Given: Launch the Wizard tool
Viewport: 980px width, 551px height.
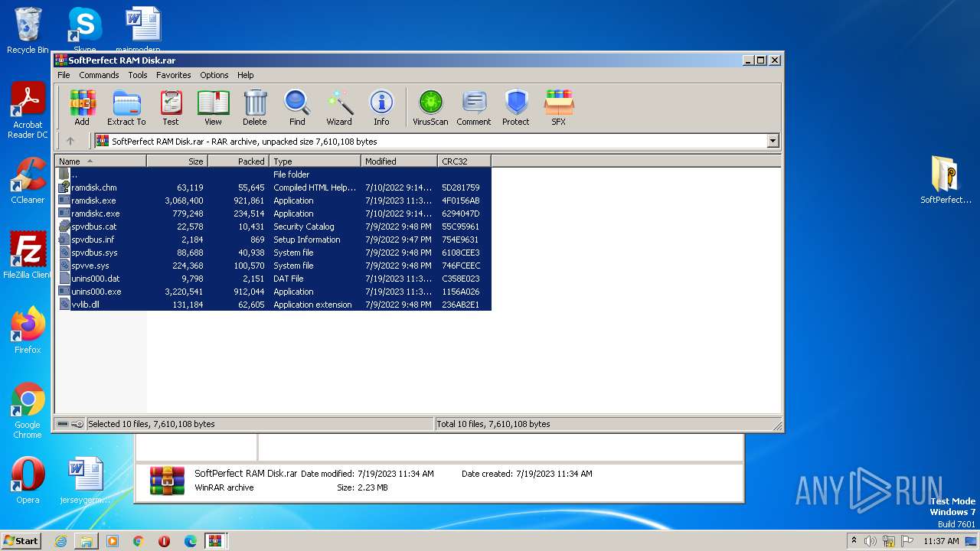Looking at the screenshot, I should (339, 107).
